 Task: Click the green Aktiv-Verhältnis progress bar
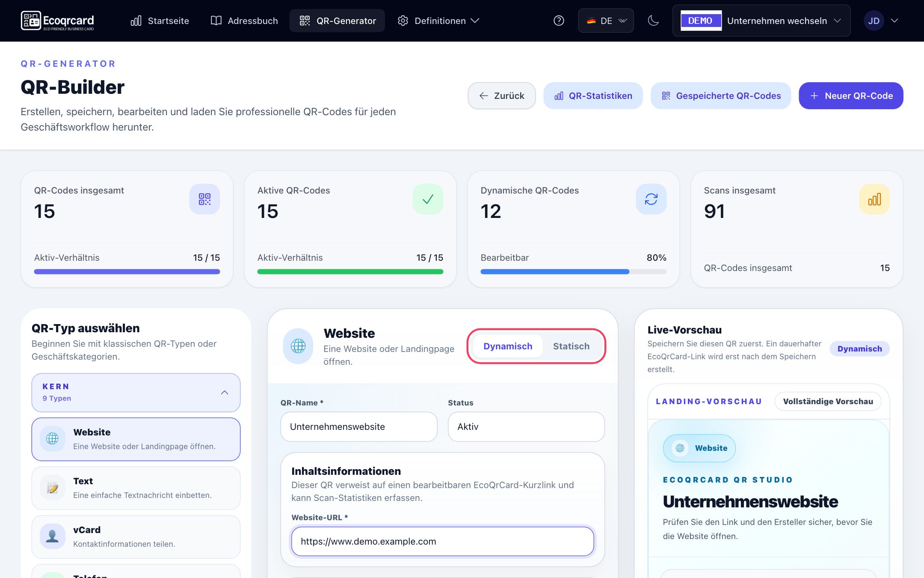click(350, 271)
